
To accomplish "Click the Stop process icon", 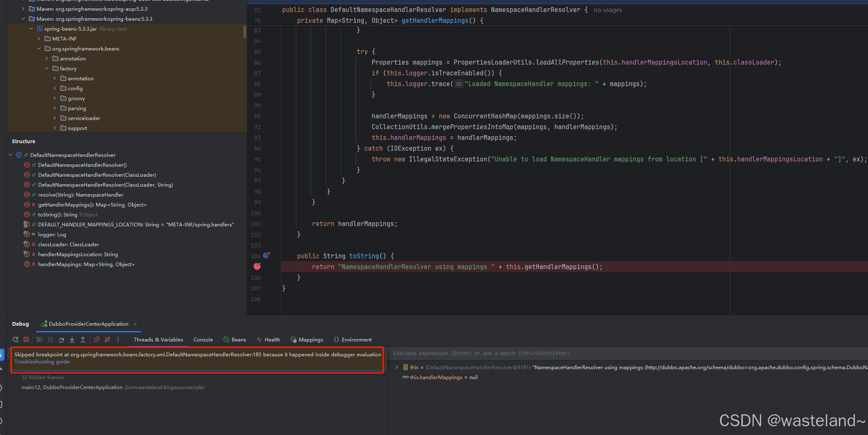I will point(26,339).
